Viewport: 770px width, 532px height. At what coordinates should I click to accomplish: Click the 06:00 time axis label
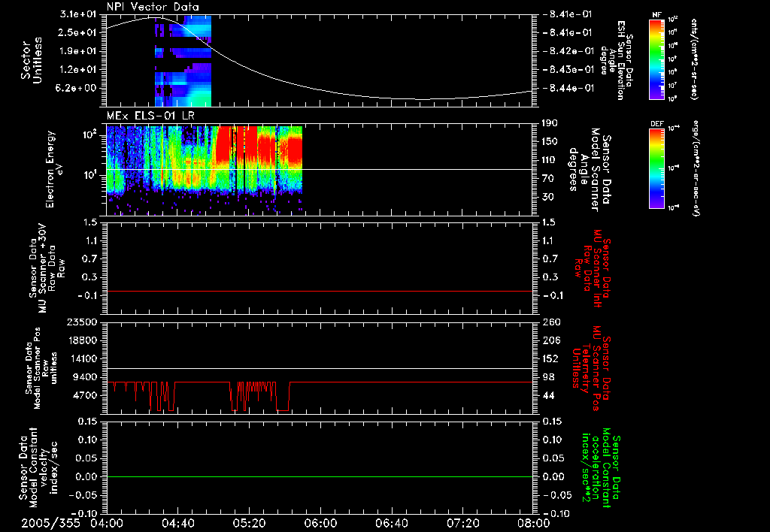[320, 523]
